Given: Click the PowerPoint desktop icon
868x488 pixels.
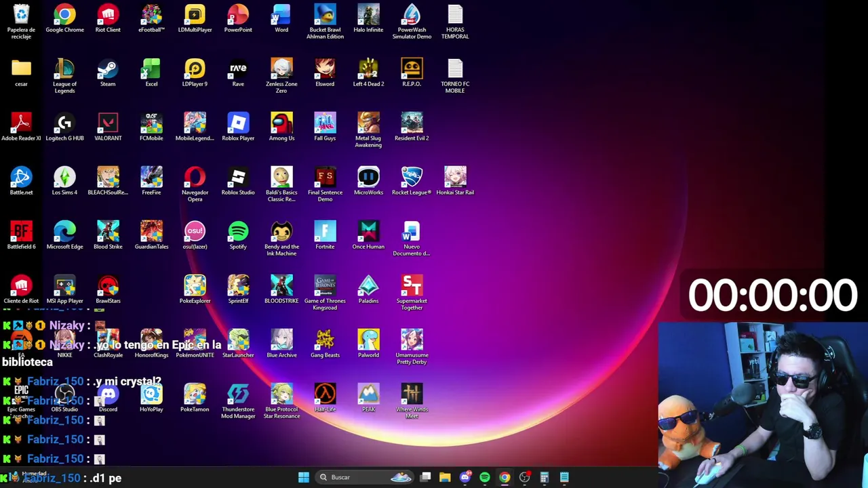Looking at the screenshot, I should 238,19.
